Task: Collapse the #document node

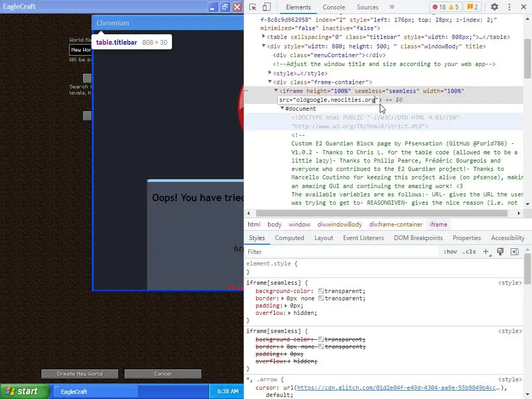Action: pos(282,108)
